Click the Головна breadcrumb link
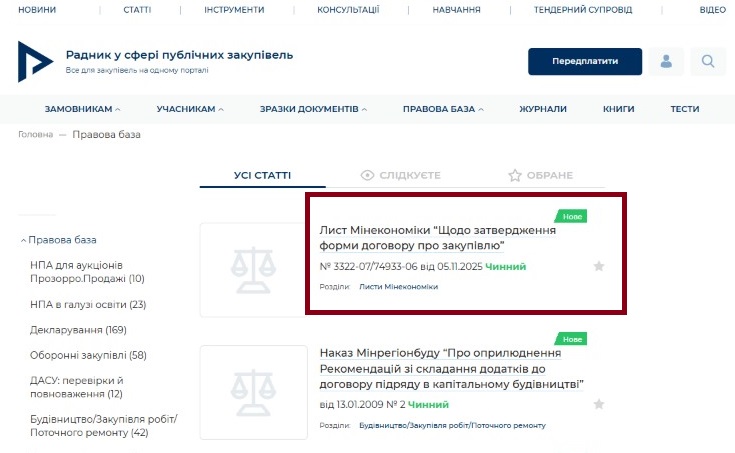This screenshot has width=735, height=453. tap(35, 135)
